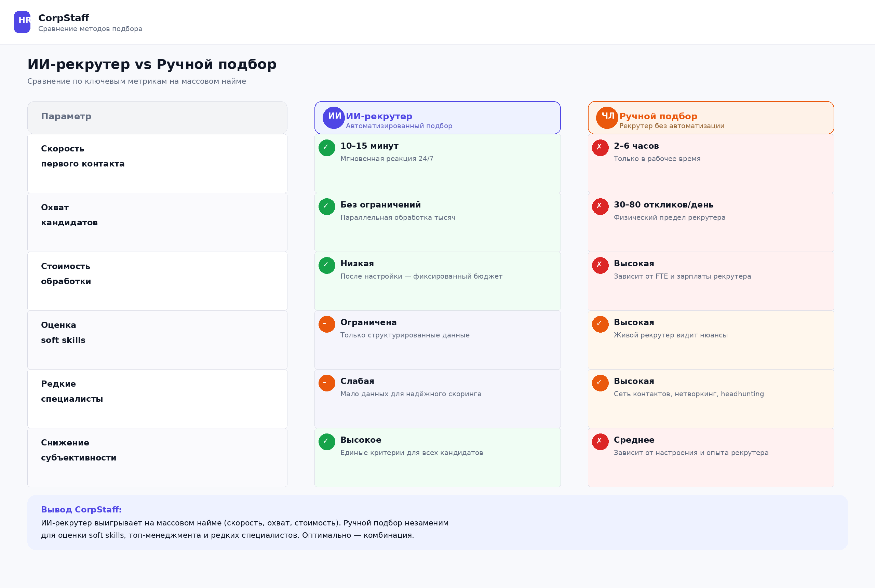The width and height of the screenshot is (875, 588).
Task: Click orange checkmark beside Живой рекрутер row
Action: 600,324
